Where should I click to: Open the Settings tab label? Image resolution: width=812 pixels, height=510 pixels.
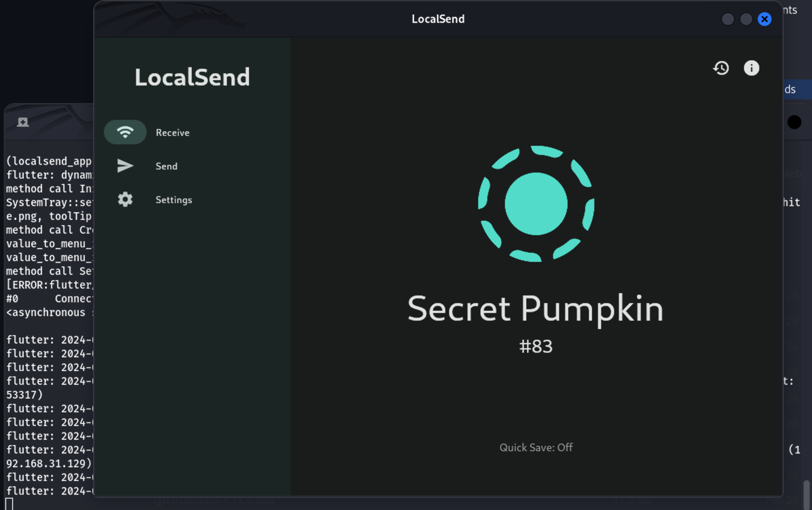[174, 200]
